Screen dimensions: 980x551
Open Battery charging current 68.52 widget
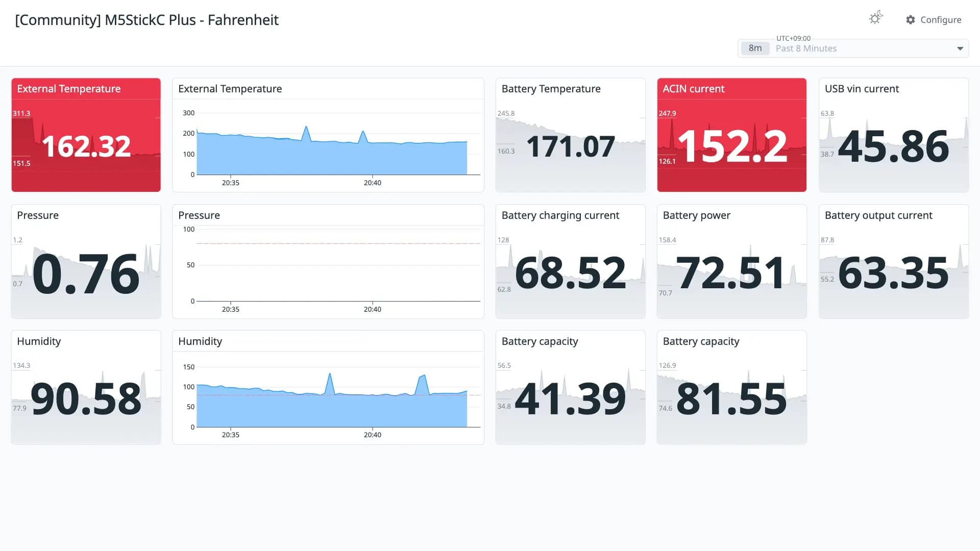[570, 262]
